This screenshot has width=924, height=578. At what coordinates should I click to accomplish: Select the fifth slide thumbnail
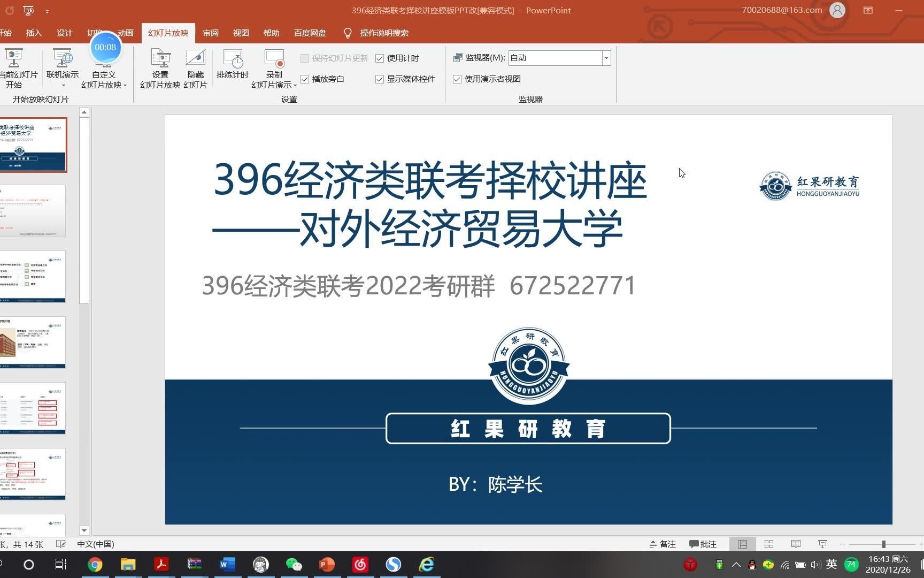tap(33, 408)
